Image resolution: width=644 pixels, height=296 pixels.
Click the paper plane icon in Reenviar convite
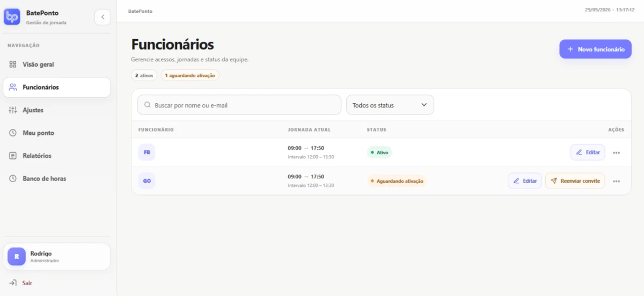[x=554, y=181]
